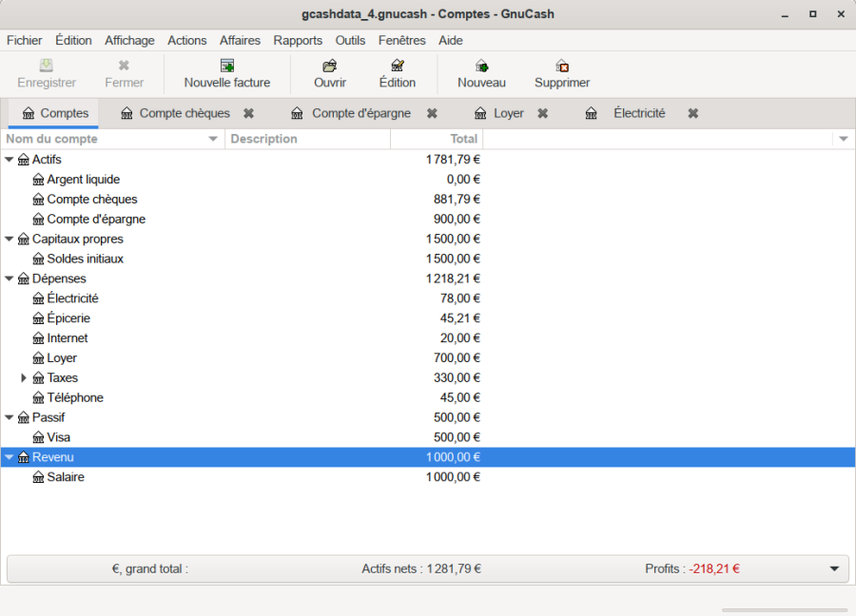Click the Nouvelle facture toolbar icon
Viewport: 856px width, 616px height.
[227, 66]
